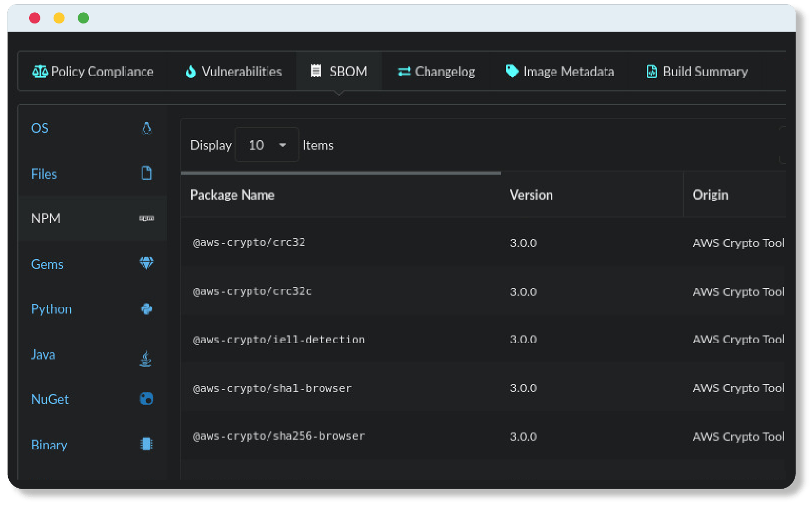812x506 pixels.
Task: Click the Linux penguin OS icon
Action: click(x=147, y=128)
